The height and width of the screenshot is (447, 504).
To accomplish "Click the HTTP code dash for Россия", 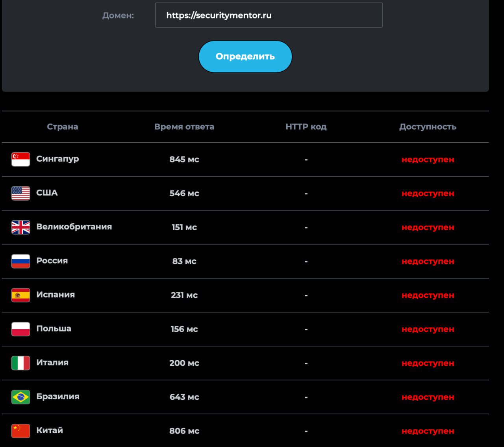I will pos(306,261).
